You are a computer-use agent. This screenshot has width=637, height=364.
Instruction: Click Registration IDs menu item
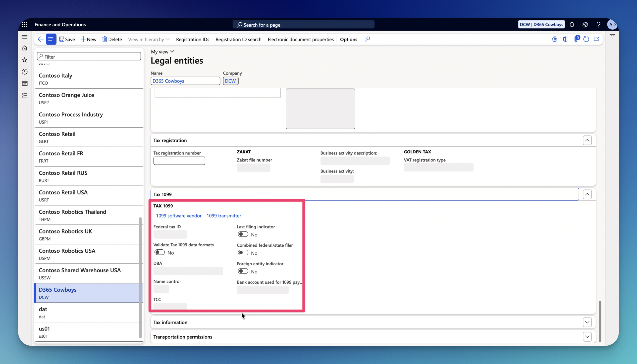192,39
